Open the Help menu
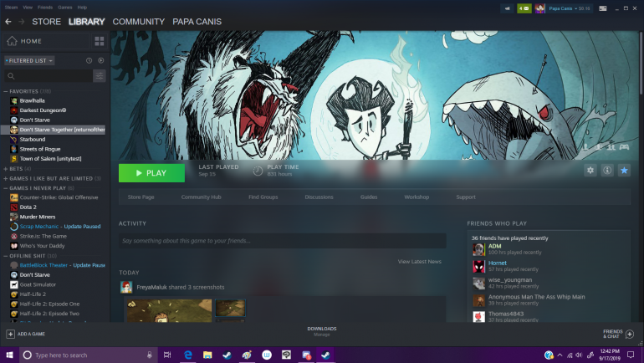Viewport: 644px width, 363px height. (82, 8)
